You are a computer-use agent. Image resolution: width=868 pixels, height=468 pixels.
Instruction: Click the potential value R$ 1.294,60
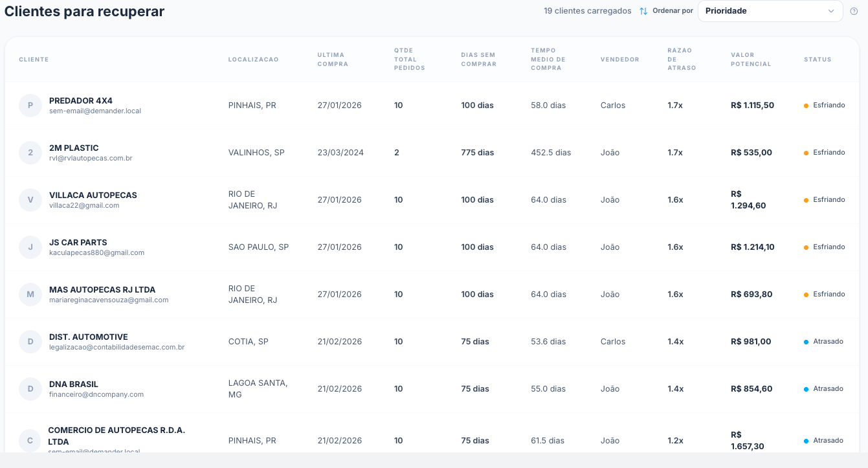[749, 200]
